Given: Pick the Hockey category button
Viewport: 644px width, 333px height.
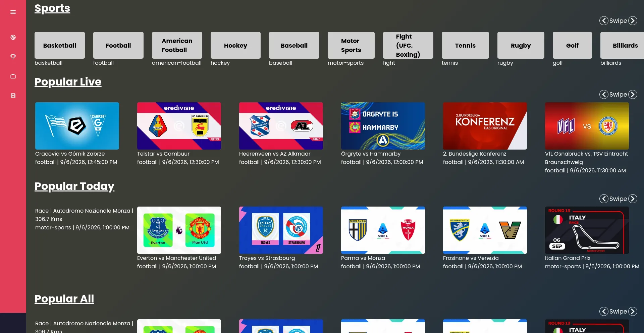Looking at the screenshot, I should point(235,45).
